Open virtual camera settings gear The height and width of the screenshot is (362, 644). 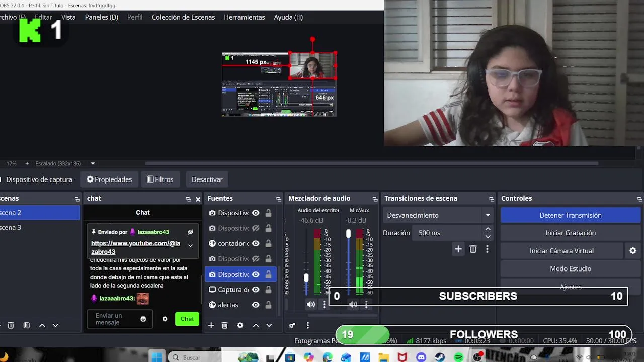[x=633, y=251]
